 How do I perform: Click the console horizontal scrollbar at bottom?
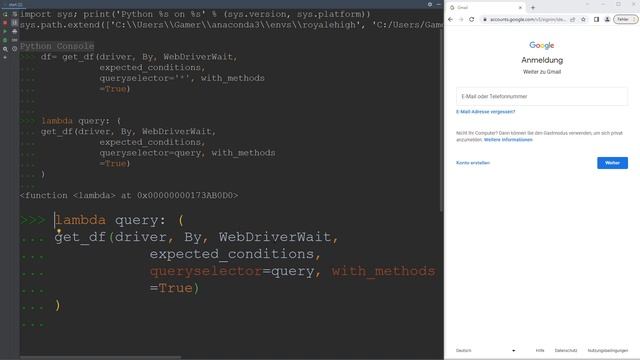[x=100, y=358]
